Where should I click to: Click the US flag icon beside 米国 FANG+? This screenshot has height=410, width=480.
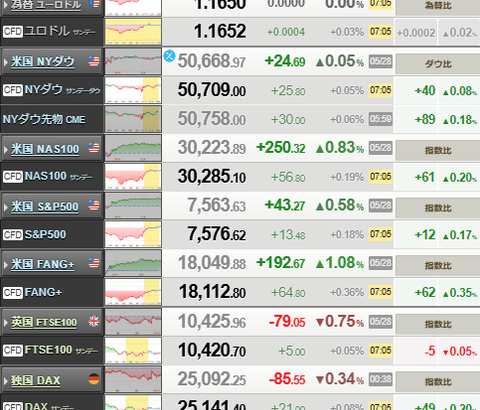[94, 263]
